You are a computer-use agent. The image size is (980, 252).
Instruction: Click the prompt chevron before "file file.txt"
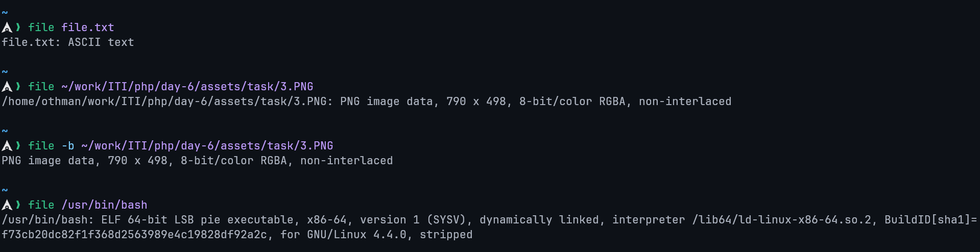(18, 27)
